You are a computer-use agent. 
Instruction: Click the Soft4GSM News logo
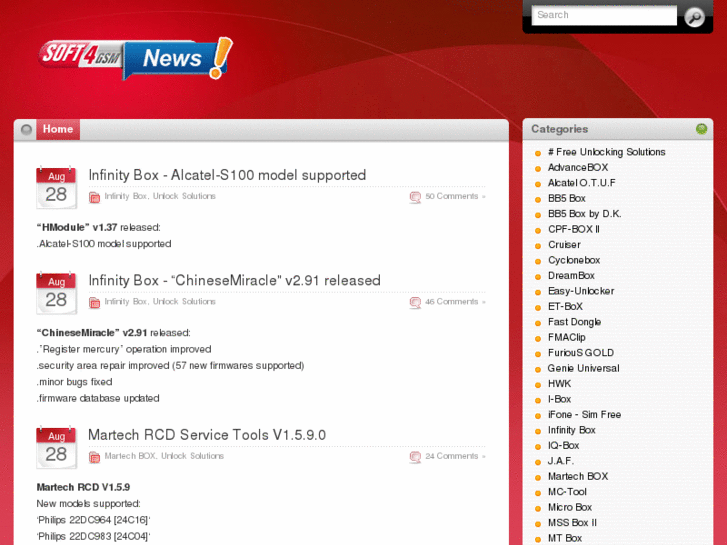click(x=135, y=59)
